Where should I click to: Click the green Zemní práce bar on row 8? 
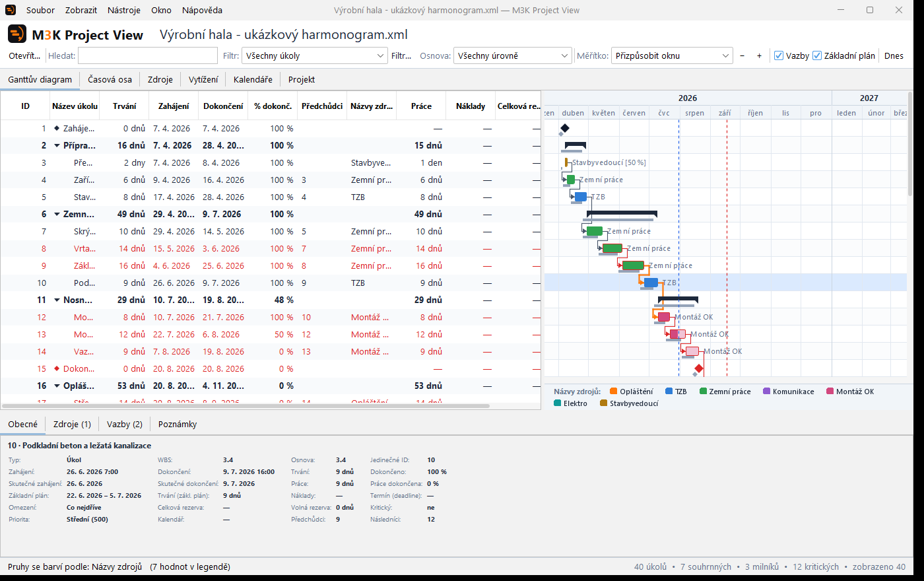pyautogui.click(x=612, y=248)
